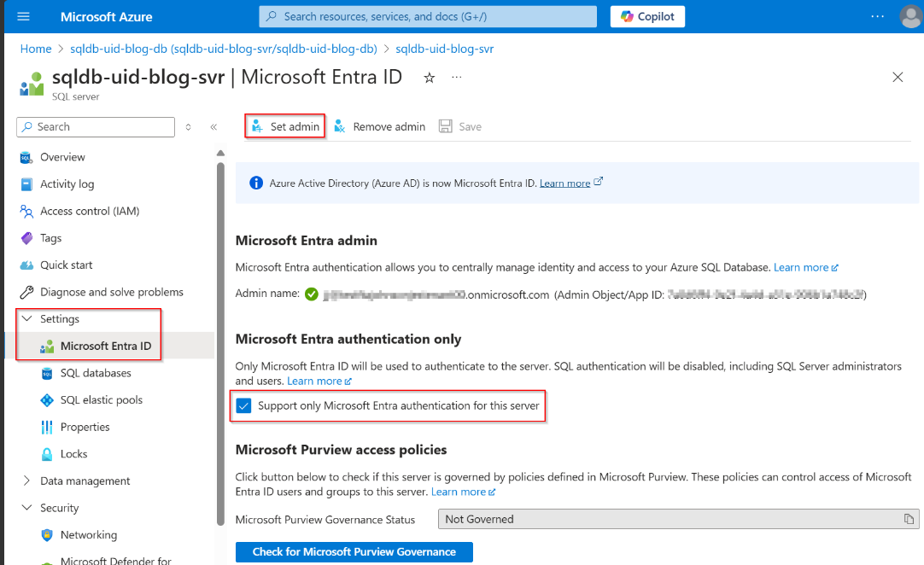Collapse the sidebar with double chevron
The image size is (924, 565).
click(x=213, y=126)
